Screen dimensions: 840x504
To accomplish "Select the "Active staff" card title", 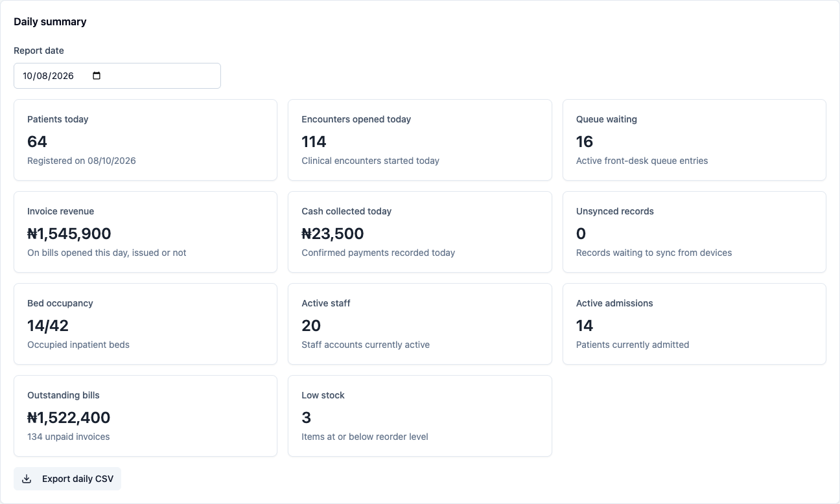I will 326,303.
